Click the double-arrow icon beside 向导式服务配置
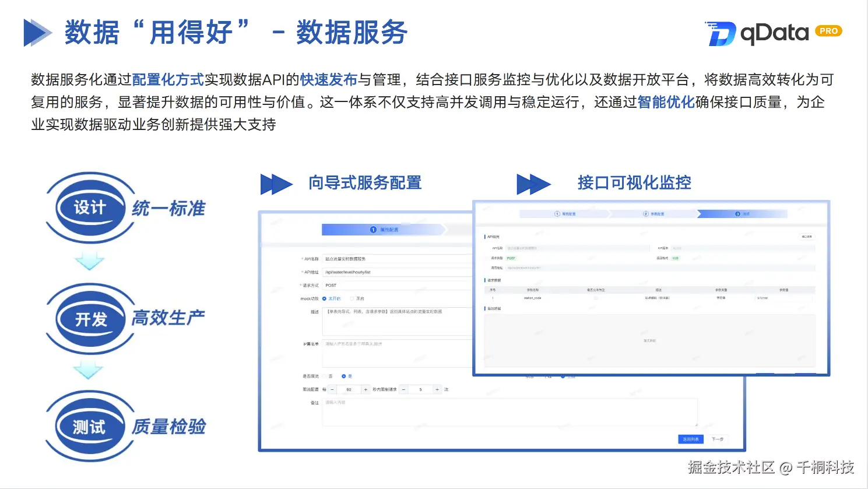This screenshot has height=489, width=868. 276,184
